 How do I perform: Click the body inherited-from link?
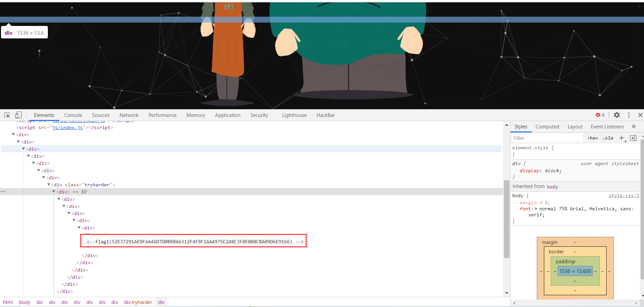click(552, 187)
